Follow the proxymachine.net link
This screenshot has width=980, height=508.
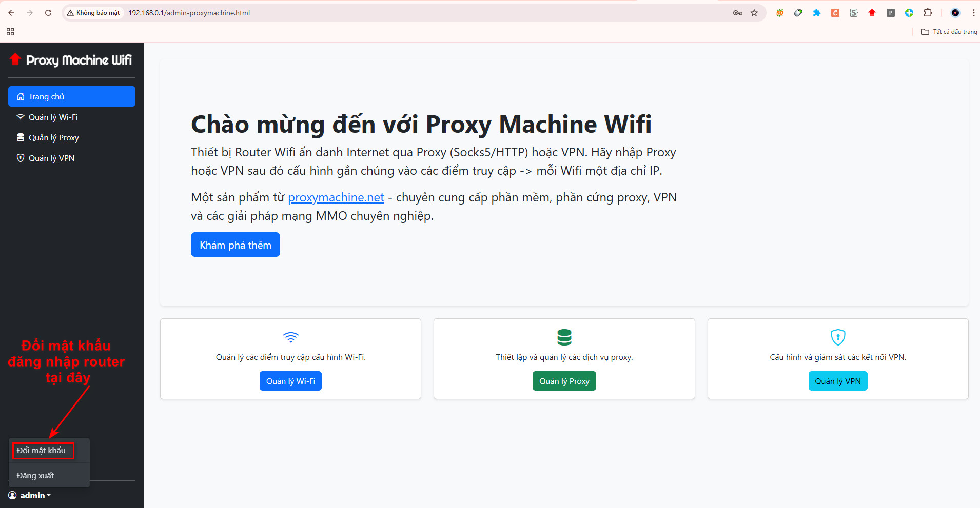336,197
